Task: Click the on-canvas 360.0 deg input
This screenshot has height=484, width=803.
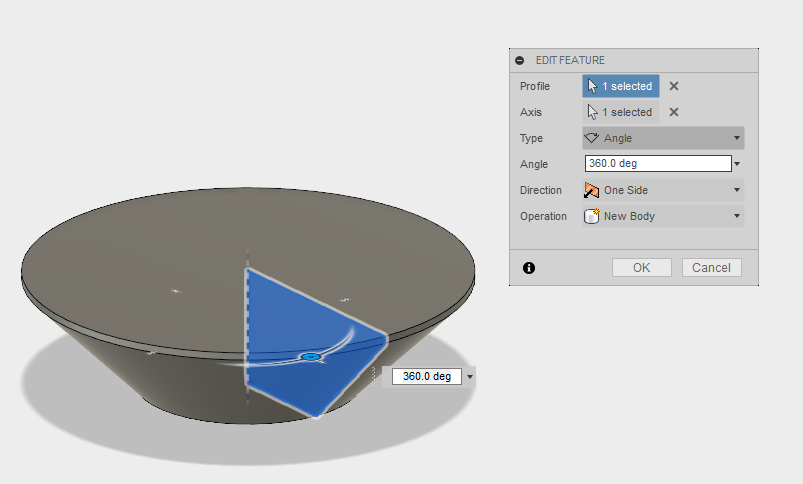Action: coord(427,376)
